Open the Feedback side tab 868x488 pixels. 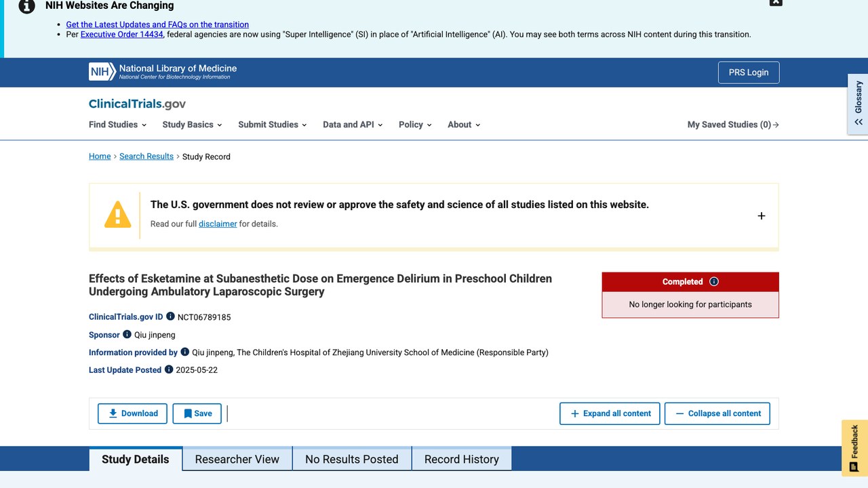coord(854,448)
